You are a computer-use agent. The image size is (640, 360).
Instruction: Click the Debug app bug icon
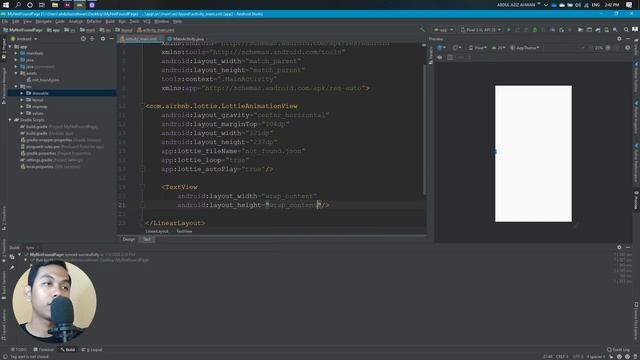[535, 30]
